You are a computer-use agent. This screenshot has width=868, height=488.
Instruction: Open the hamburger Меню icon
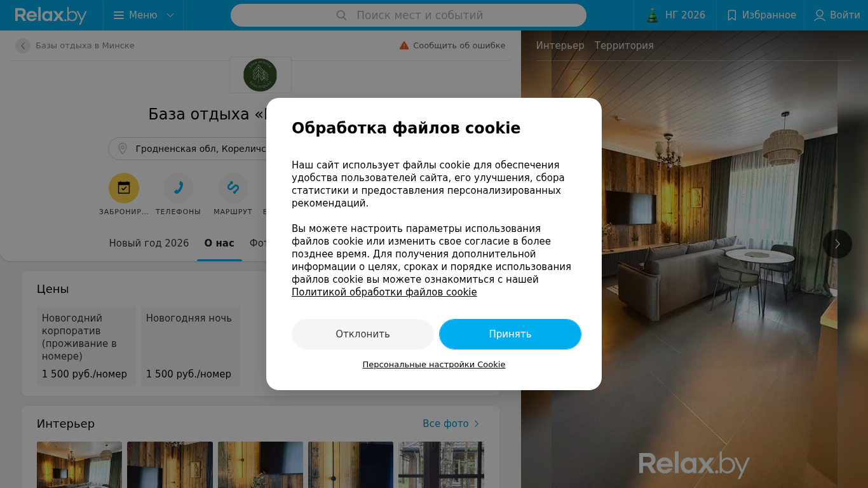(119, 15)
